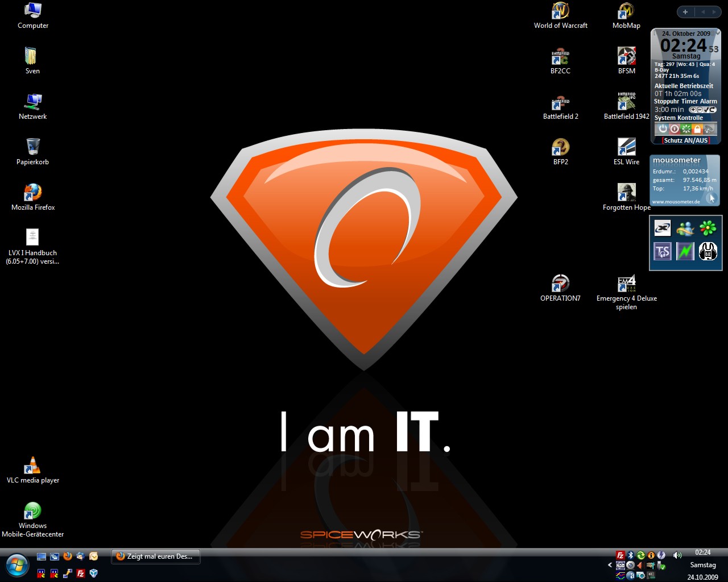Click red shutdown icon in System Kontrolle
Screen dimensions: 728x582
[675, 129]
